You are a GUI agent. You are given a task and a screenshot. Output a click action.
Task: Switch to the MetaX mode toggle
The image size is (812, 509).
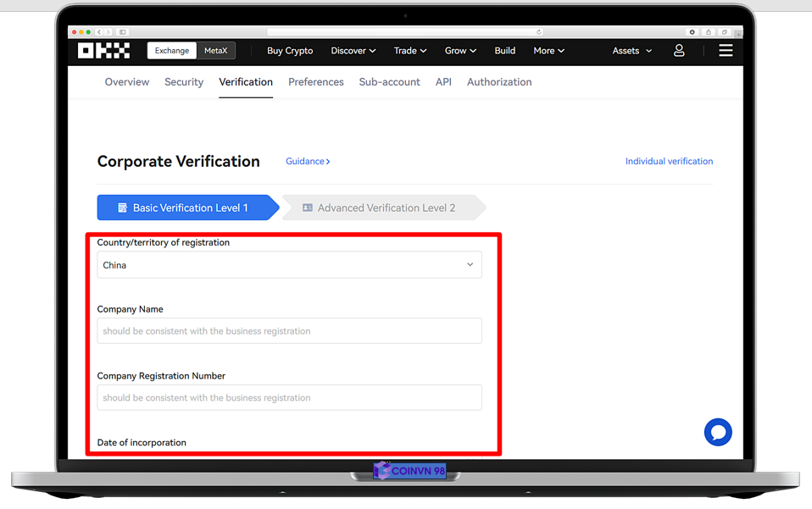216,51
